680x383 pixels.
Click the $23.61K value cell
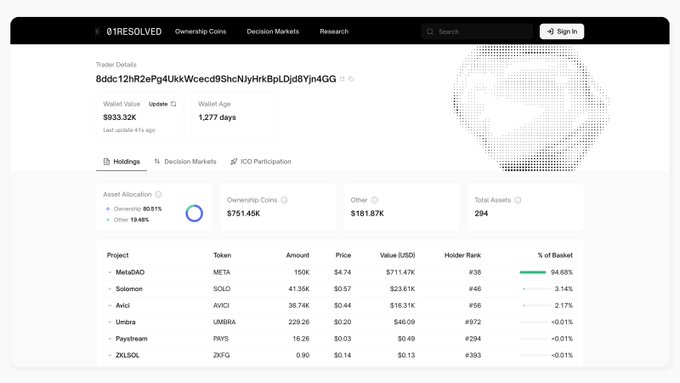tap(402, 289)
